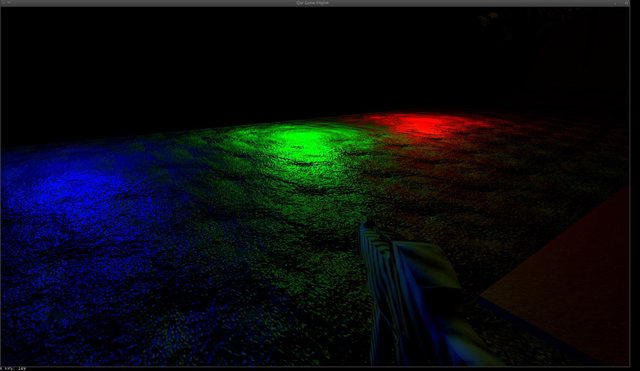Close the Our Game Engine window
The width and height of the screenshot is (640, 371).
(x=627, y=2)
